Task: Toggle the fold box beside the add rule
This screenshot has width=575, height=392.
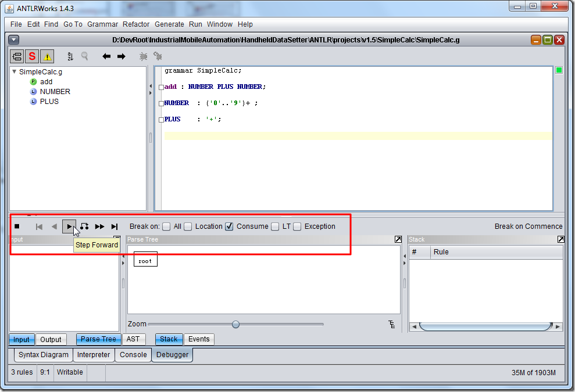Action: [161, 87]
